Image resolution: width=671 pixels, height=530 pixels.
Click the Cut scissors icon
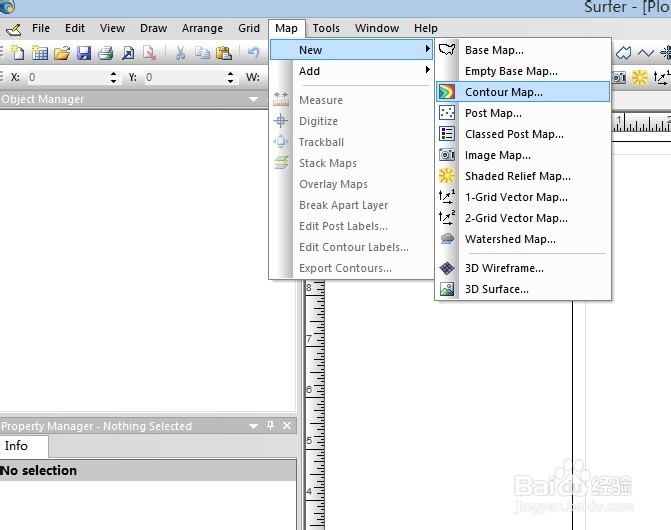(180, 53)
